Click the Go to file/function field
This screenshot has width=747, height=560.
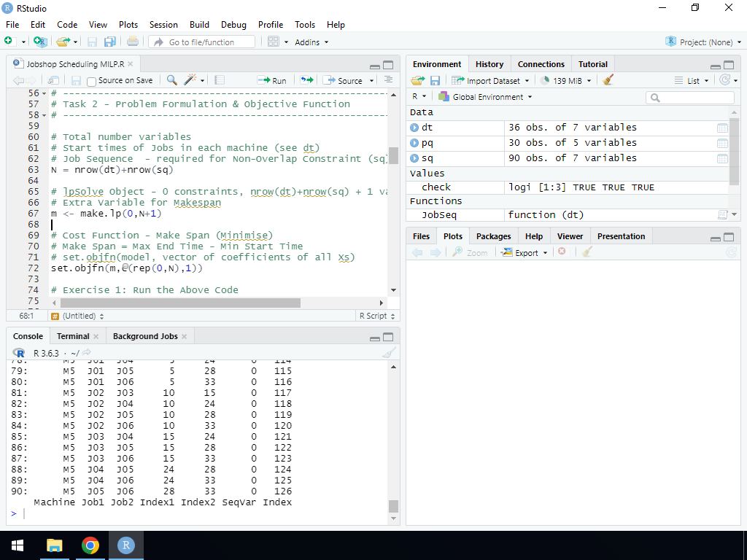[207, 42]
